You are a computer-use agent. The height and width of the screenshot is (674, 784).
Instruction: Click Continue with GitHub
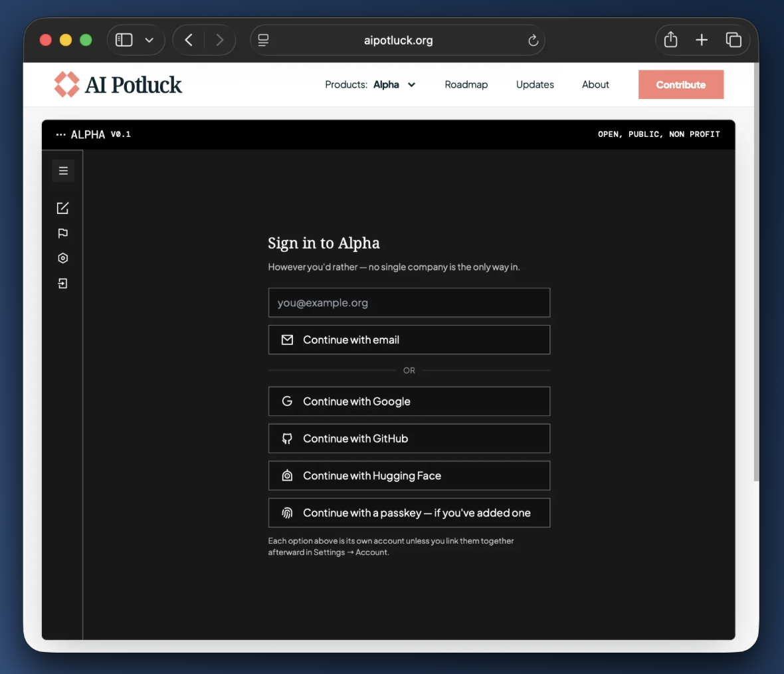409,438
